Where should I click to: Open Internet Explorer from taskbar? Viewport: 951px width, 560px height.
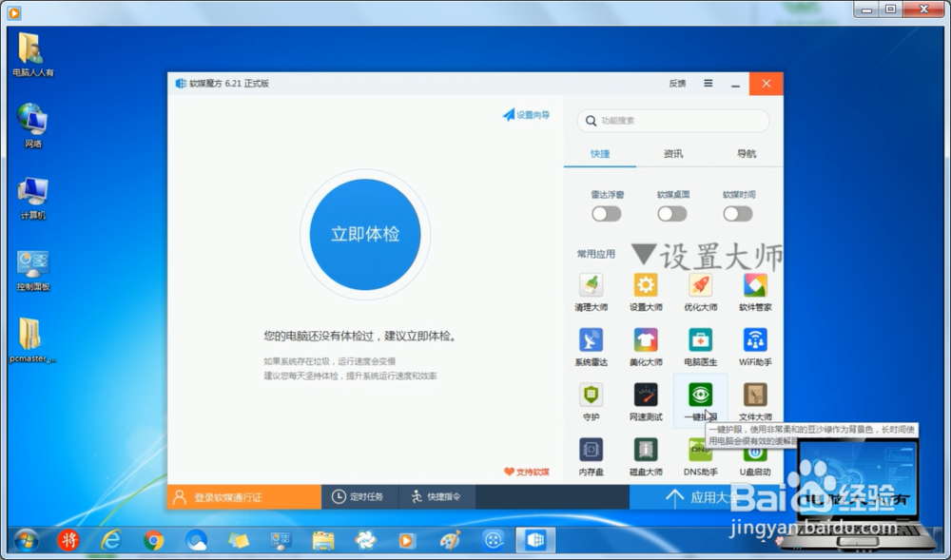(x=111, y=540)
